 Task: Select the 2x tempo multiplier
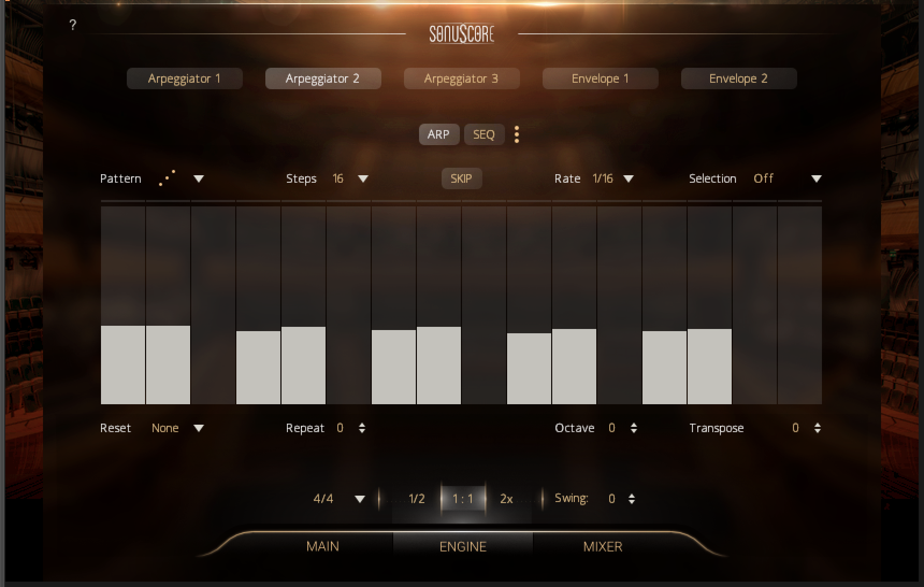506,499
